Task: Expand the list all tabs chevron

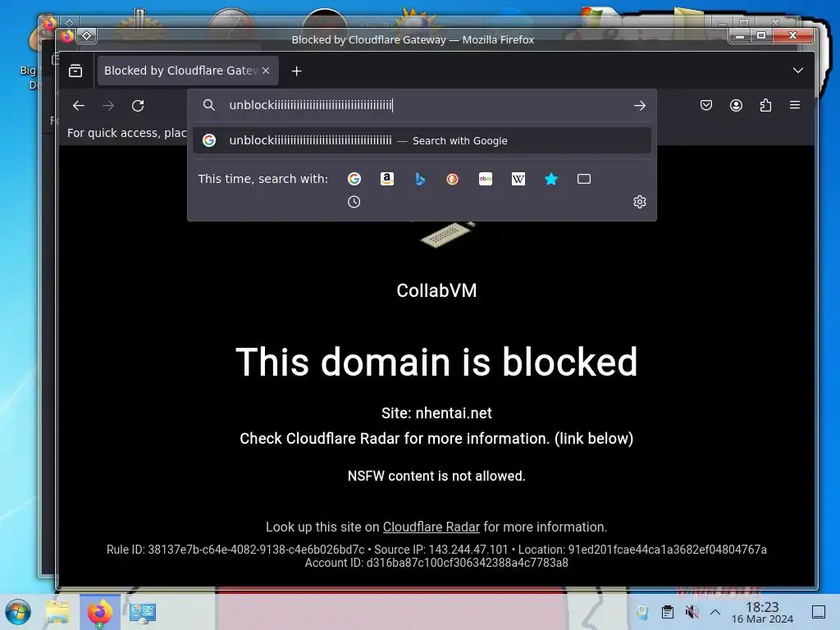Action: [797, 71]
